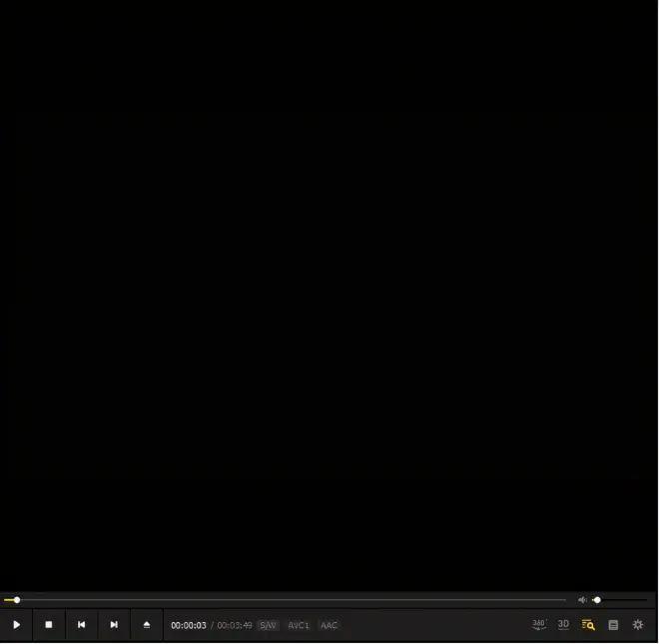Viewport: 659px width, 644px height.
Task: Click the AAC audio codec label
Action: click(329, 625)
